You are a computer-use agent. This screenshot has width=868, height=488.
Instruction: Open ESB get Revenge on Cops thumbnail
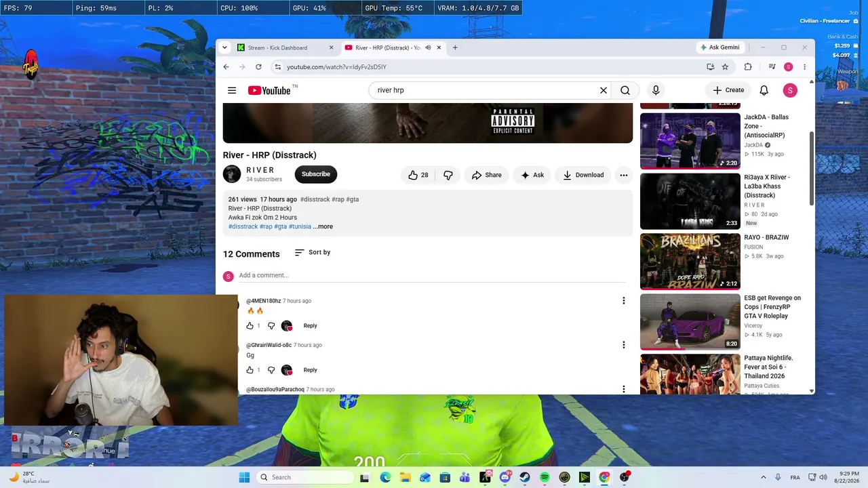[x=690, y=321]
